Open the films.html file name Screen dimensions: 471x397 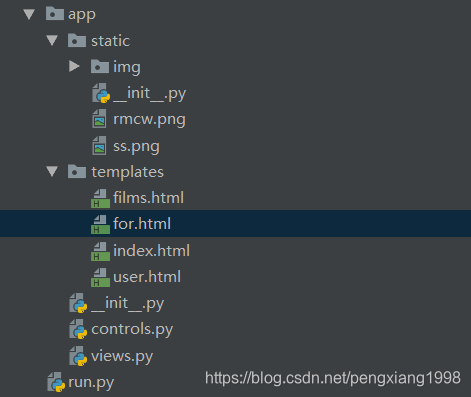point(148,198)
